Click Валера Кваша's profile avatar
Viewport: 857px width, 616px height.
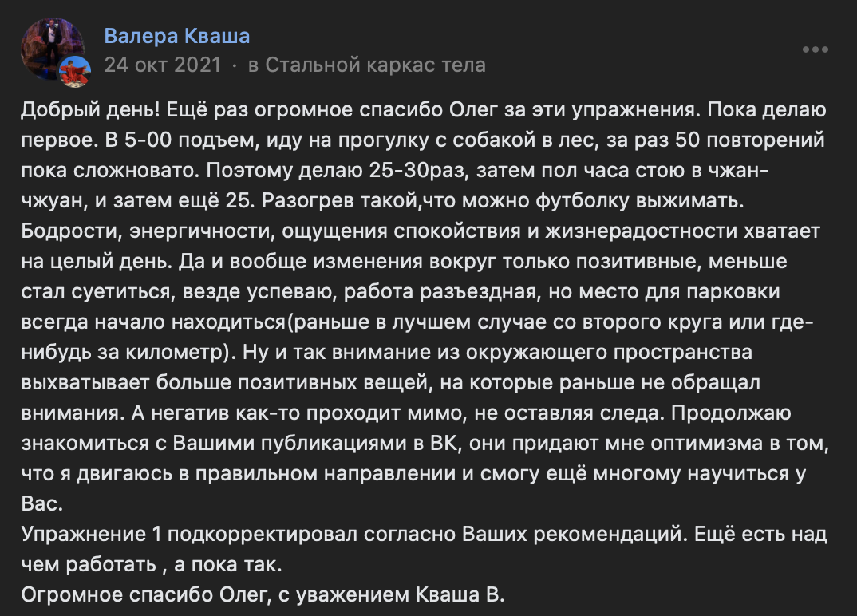49,46
